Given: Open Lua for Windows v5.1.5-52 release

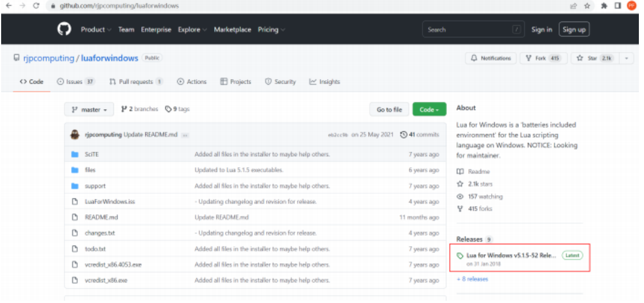Looking at the screenshot, I should [511, 255].
